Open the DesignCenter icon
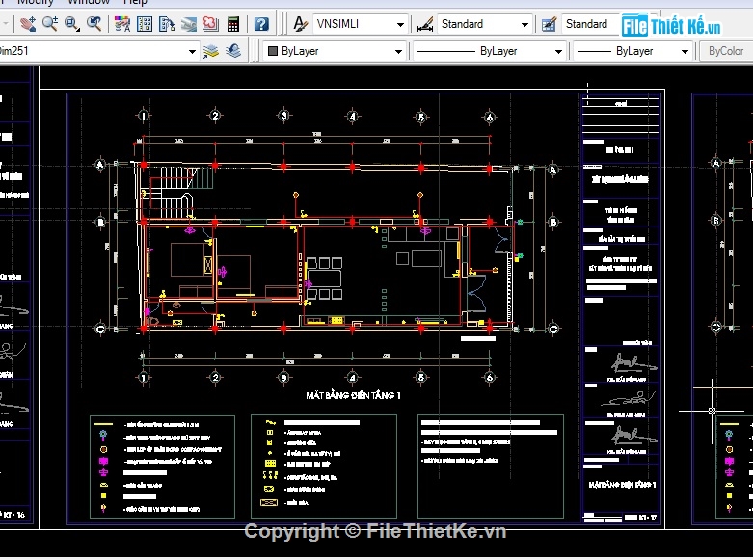753x560 pixels. 144,23
